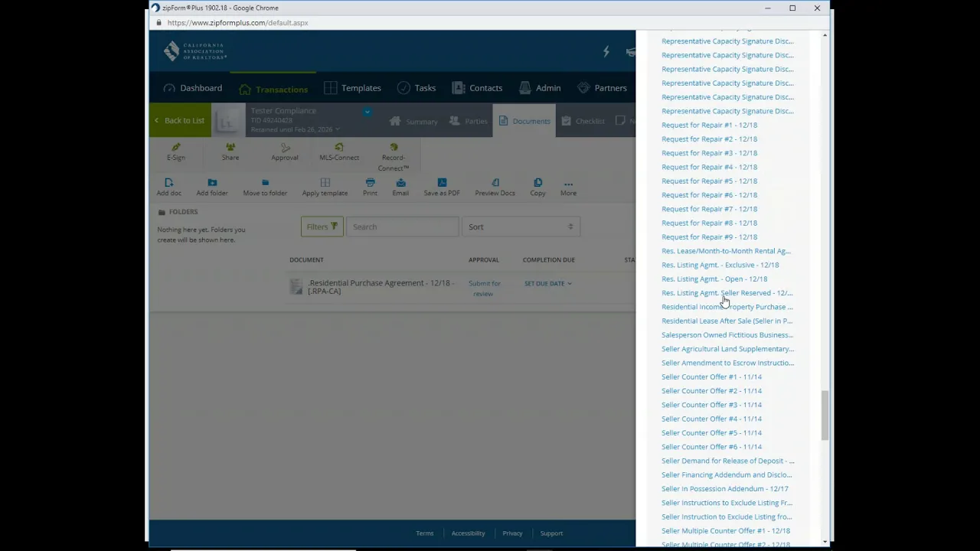Click the lightning bolt icon in header
Image resolution: width=980 pixels, height=551 pixels.
pyautogui.click(x=606, y=51)
